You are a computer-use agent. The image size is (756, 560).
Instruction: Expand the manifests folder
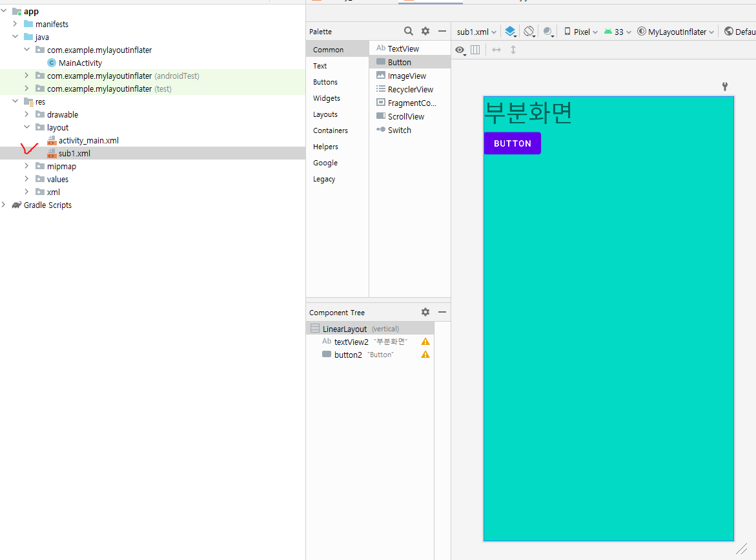(15, 24)
